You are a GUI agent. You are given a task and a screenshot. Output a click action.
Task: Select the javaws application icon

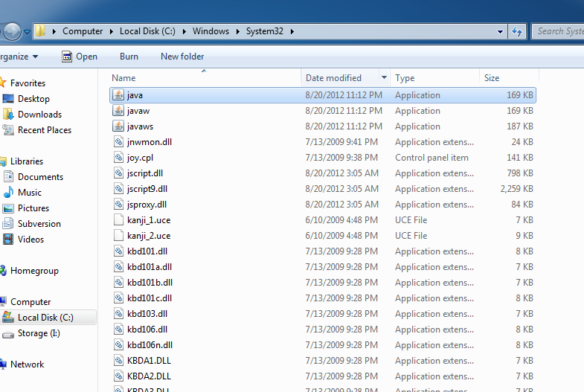(x=118, y=126)
